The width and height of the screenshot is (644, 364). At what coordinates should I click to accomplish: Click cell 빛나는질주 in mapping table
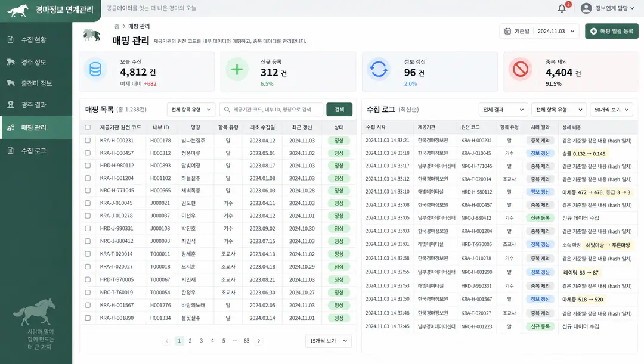193,141
